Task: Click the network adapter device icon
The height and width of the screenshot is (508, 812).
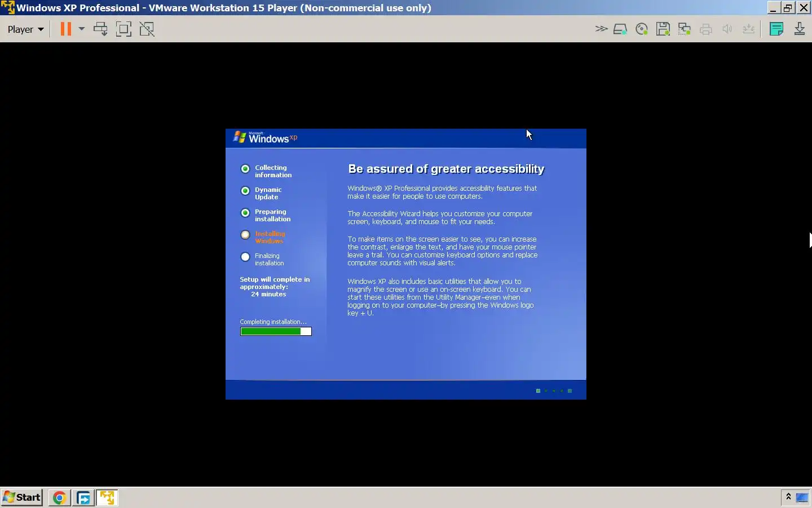Action: pyautogui.click(x=685, y=29)
